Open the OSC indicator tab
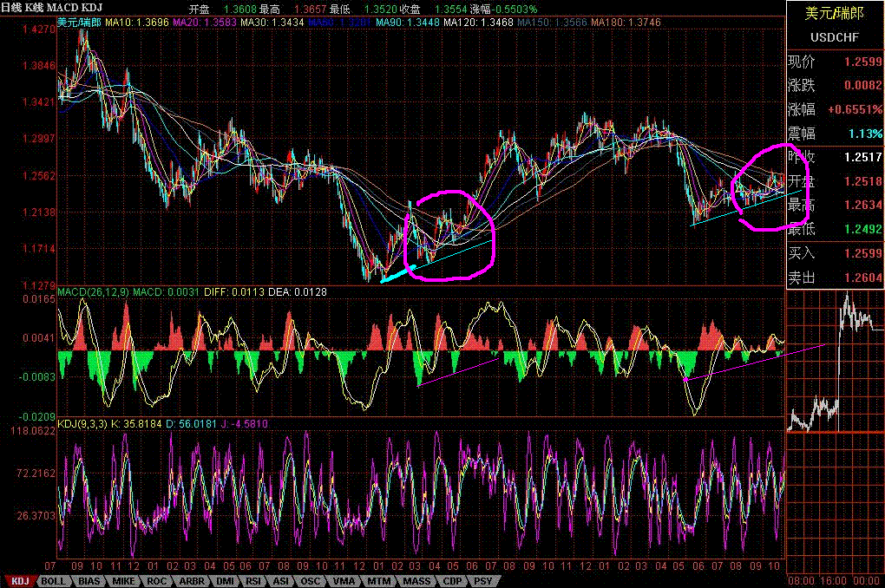This screenshot has width=885, height=588. [x=311, y=581]
